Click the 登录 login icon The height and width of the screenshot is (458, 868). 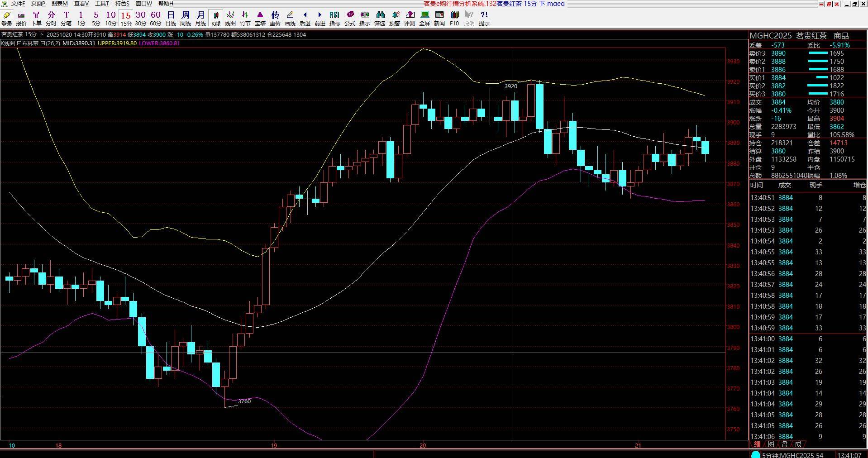pos(7,19)
